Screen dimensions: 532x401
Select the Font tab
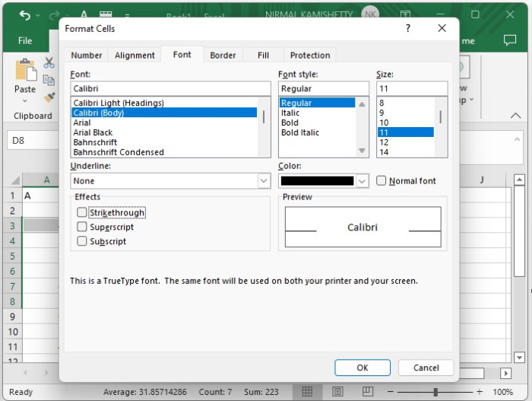[182, 54]
